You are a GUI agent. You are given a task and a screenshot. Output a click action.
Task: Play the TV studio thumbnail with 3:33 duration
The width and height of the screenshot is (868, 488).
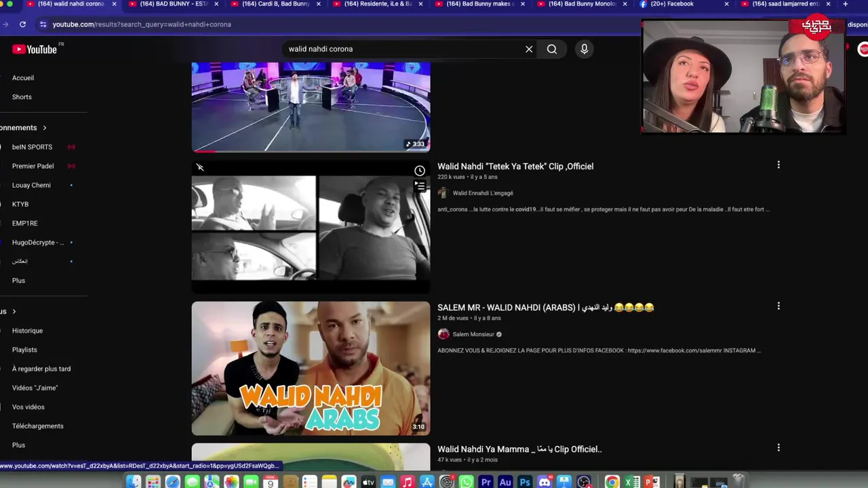(x=311, y=107)
